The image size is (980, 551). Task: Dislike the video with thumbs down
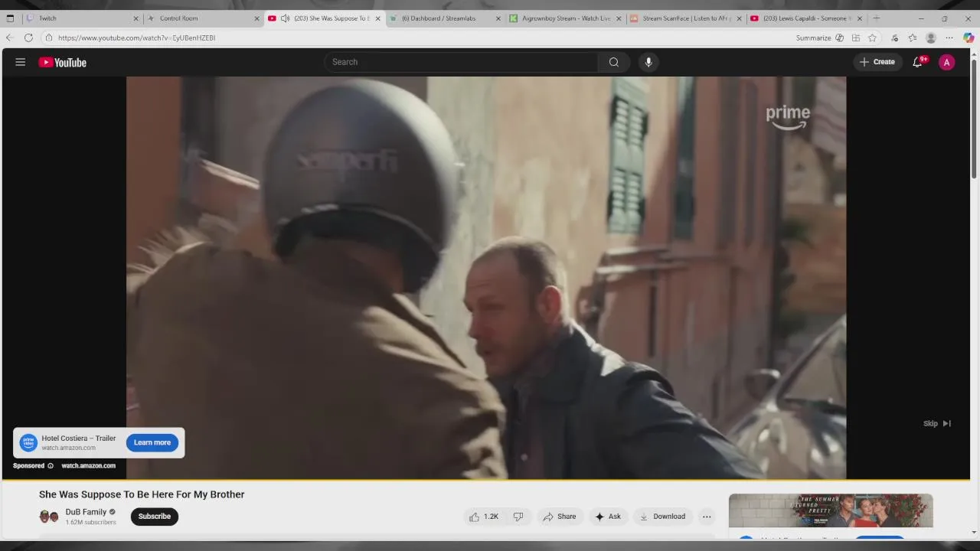click(x=518, y=517)
